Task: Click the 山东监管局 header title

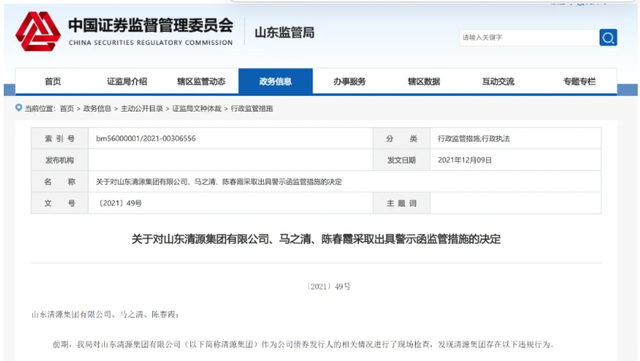Action: [x=284, y=33]
